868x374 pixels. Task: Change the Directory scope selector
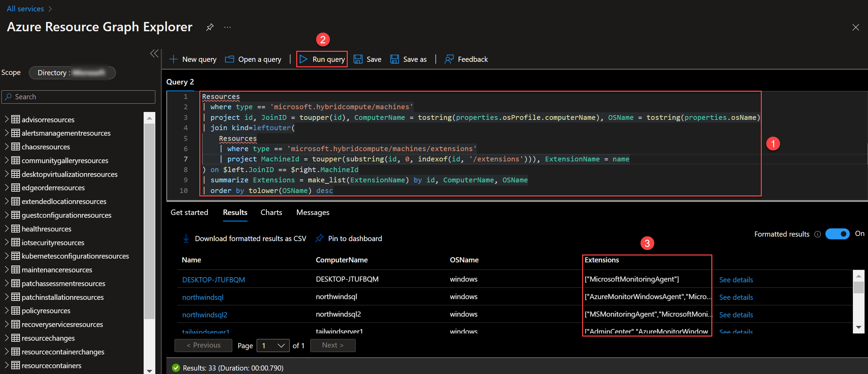coord(72,73)
